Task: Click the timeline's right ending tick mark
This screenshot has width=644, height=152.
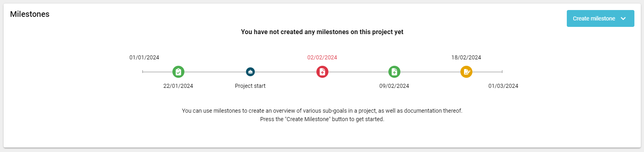Action: (502, 72)
